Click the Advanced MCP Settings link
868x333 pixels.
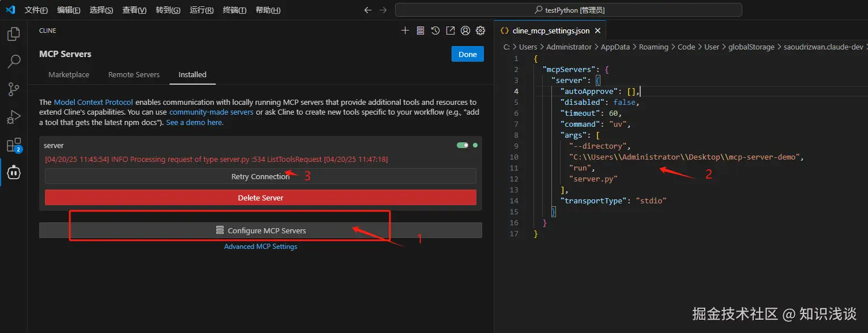tap(261, 247)
